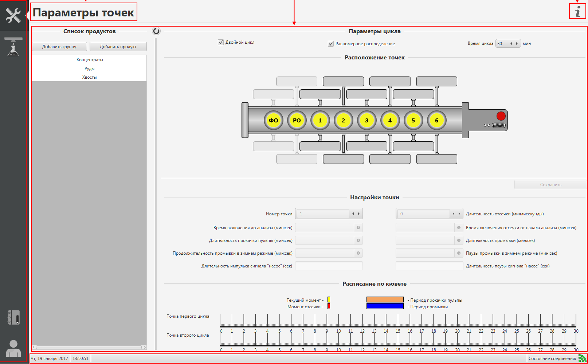Screen dimensions: 588x364
Task: Click Длительность отсечки миллисекунды field
Action: pyautogui.click(x=423, y=214)
